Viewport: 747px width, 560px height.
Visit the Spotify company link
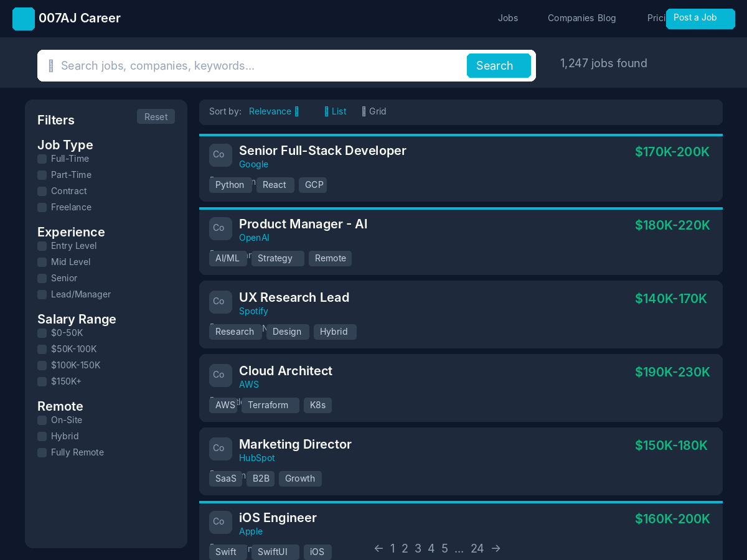253,311
